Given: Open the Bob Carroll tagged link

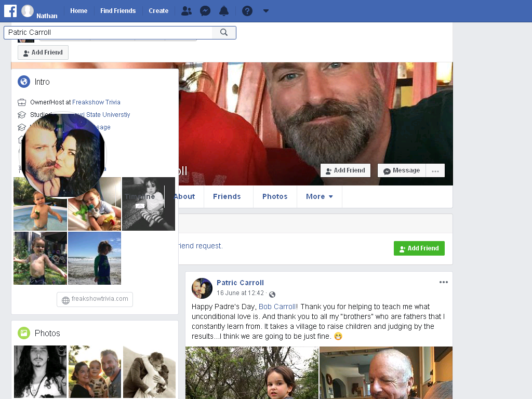Looking at the screenshot, I should pos(277,307).
